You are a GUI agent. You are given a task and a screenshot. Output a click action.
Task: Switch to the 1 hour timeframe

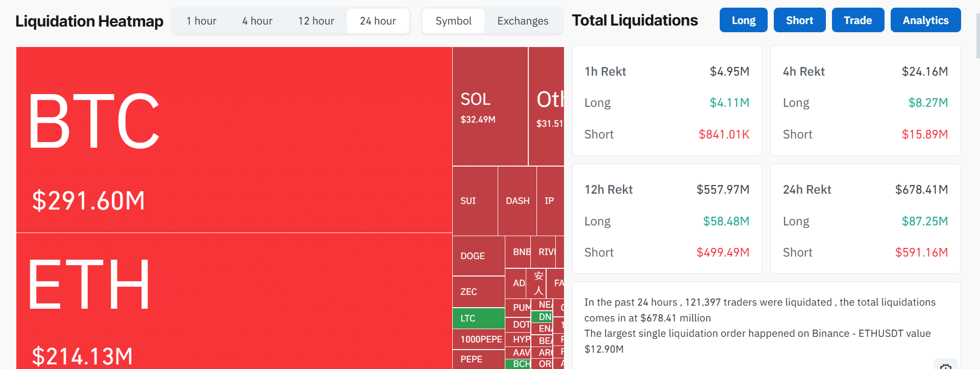point(202,21)
